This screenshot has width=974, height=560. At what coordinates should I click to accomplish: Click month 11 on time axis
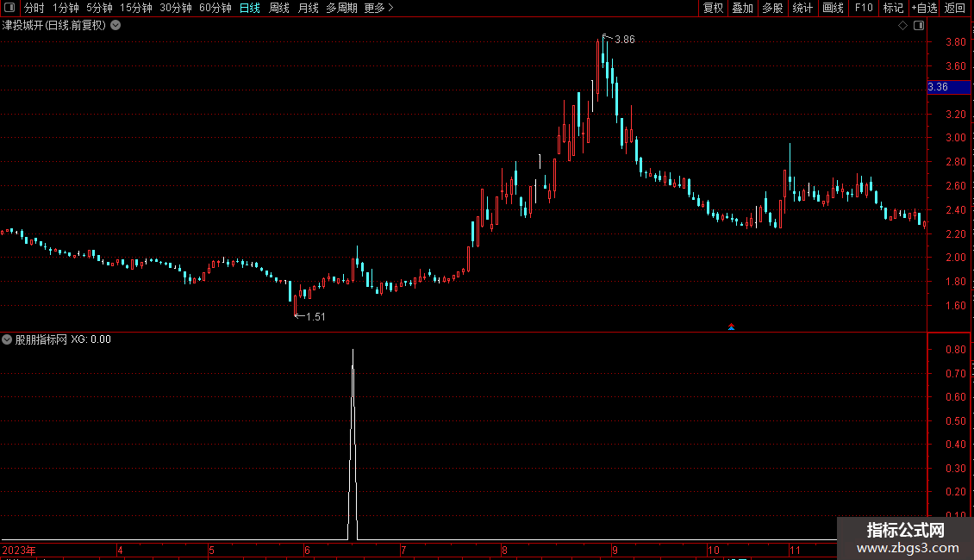click(x=795, y=550)
